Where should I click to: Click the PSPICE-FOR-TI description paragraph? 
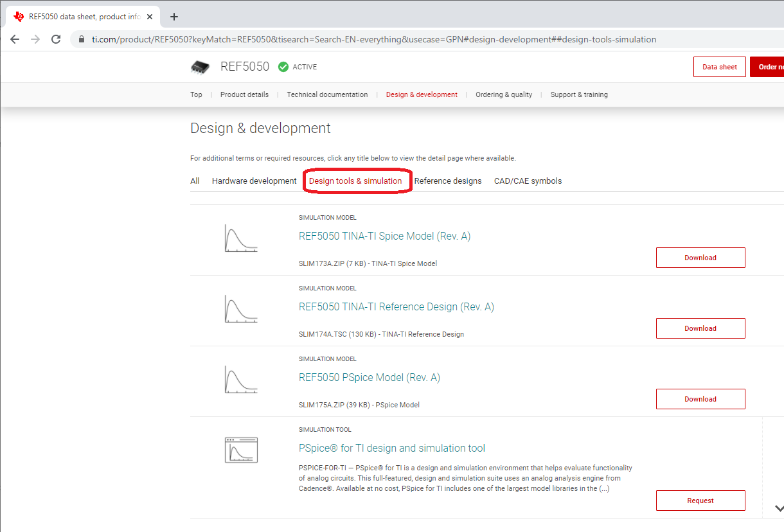point(466,478)
